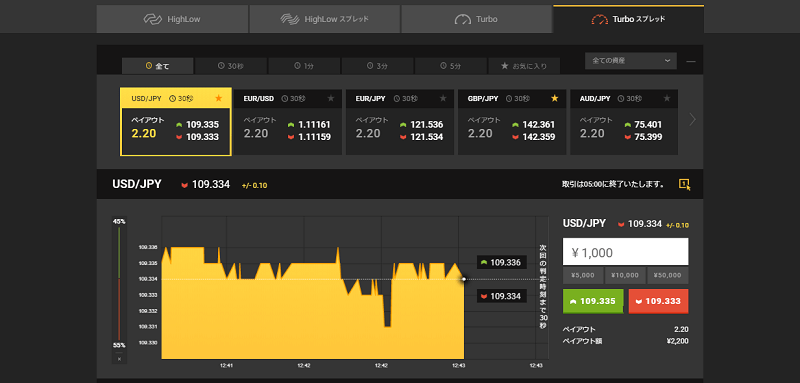The image size is (800, 383).
Task: Open the 全ての資産 dropdown
Action: (x=631, y=61)
